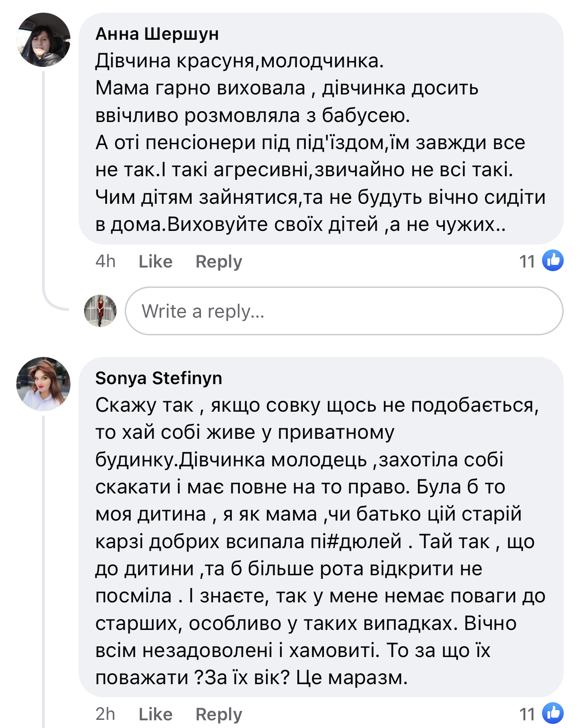Like Sonya Stefinyn's comment

(x=155, y=714)
